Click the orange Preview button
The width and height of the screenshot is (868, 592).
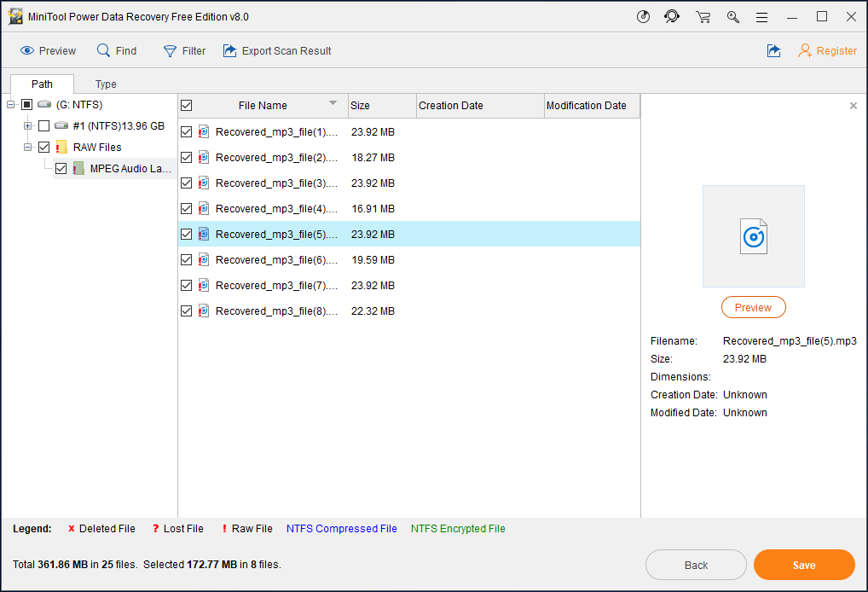pyautogui.click(x=753, y=307)
